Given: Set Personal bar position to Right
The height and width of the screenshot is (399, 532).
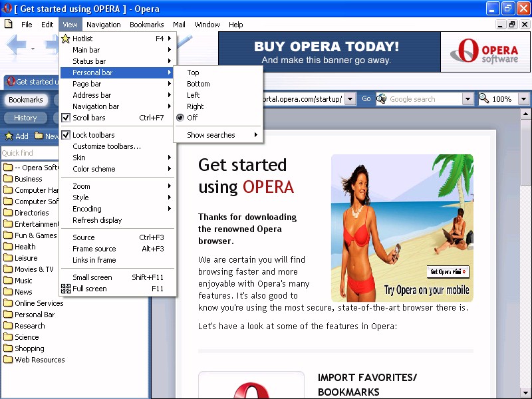Looking at the screenshot, I should pyautogui.click(x=218, y=106).
